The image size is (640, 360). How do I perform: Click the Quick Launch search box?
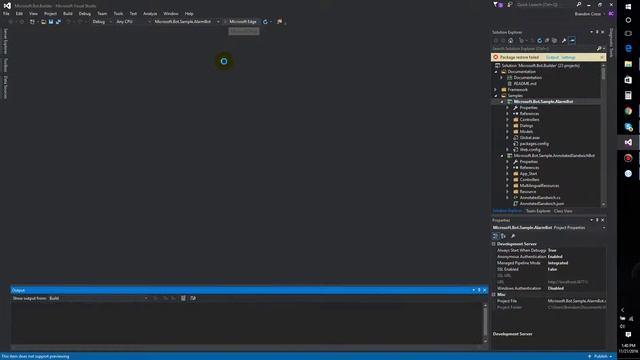(549, 4)
